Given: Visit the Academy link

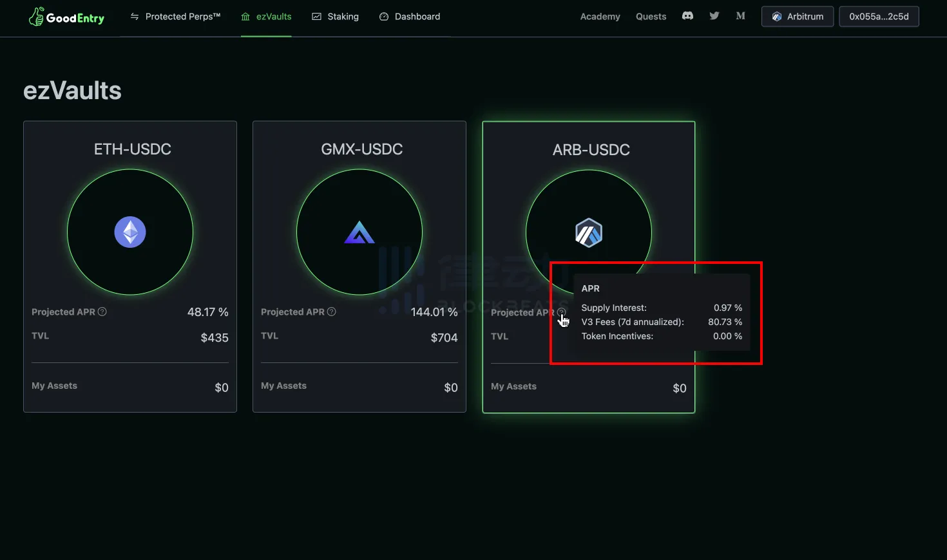Looking at the screenshot, I should point(600,17).
